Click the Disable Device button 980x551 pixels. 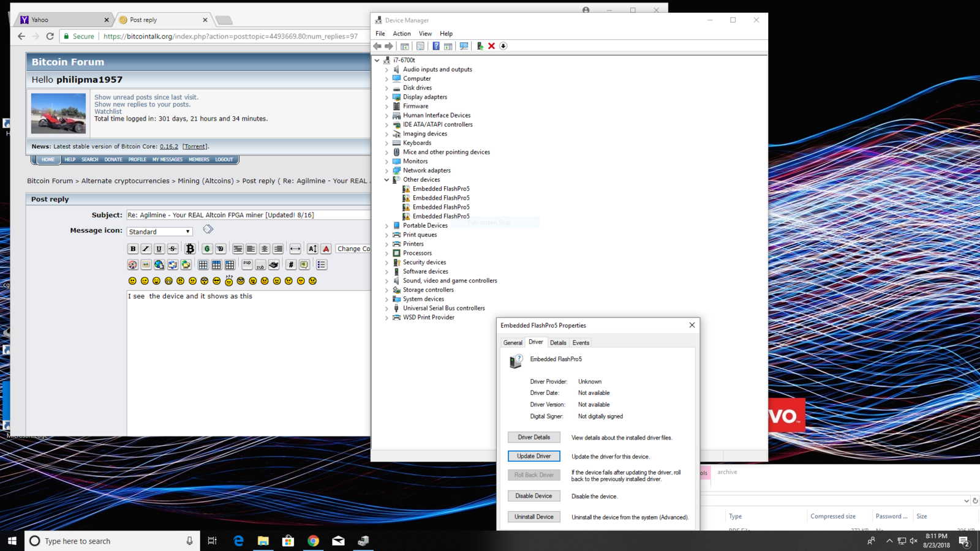click(533, 496)
